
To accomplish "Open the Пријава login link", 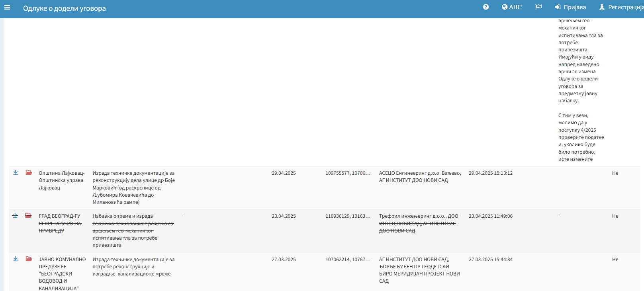I will click(x=570, y=7).
